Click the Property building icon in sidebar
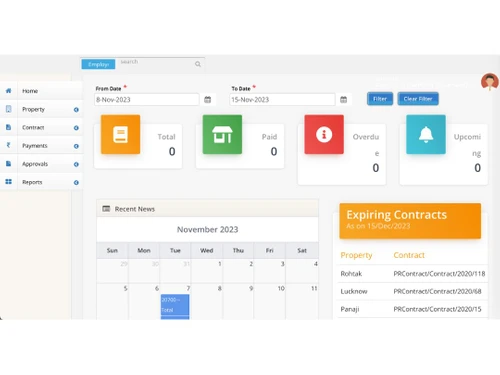 (x=9, y=109)
